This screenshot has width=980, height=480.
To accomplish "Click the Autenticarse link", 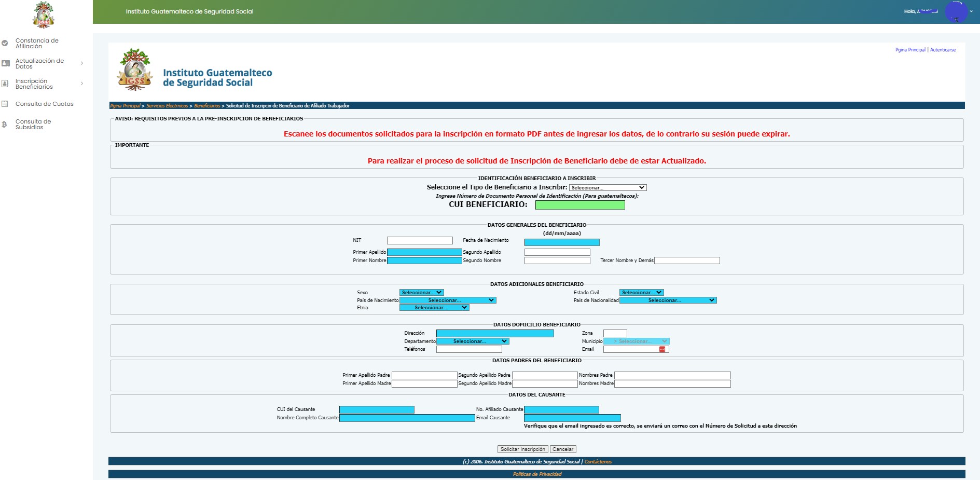I will [943, 50].
